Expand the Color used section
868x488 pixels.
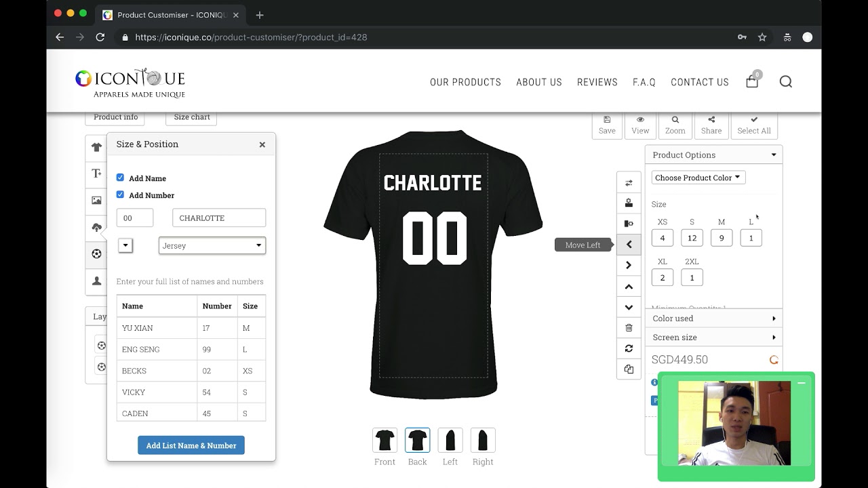click(713, 319)
